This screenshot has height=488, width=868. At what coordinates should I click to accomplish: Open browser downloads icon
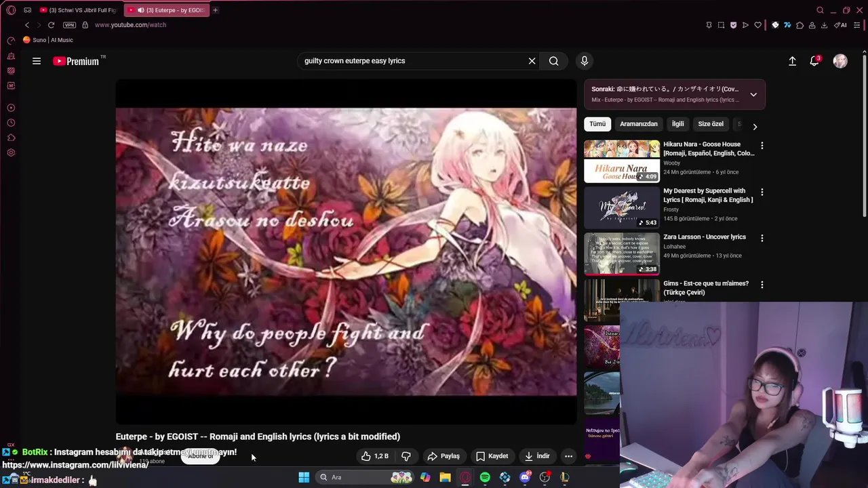(825, 25)
